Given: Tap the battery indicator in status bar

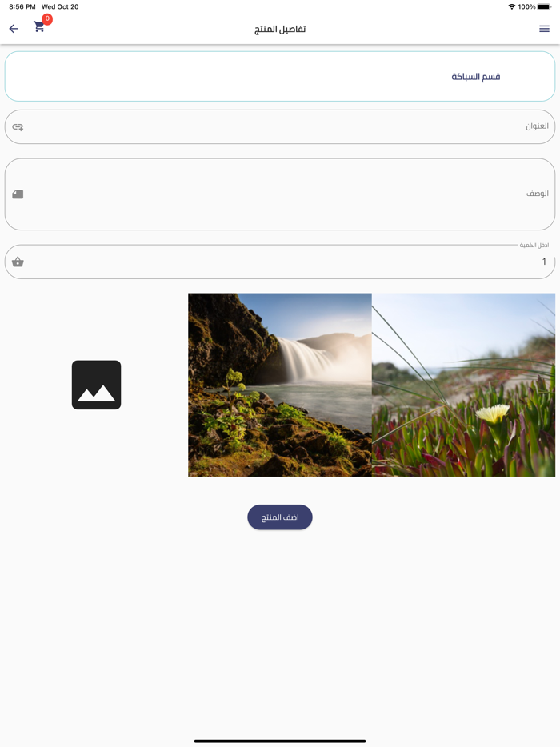Looking at the screenshot, I should click(x=544, y=6).
